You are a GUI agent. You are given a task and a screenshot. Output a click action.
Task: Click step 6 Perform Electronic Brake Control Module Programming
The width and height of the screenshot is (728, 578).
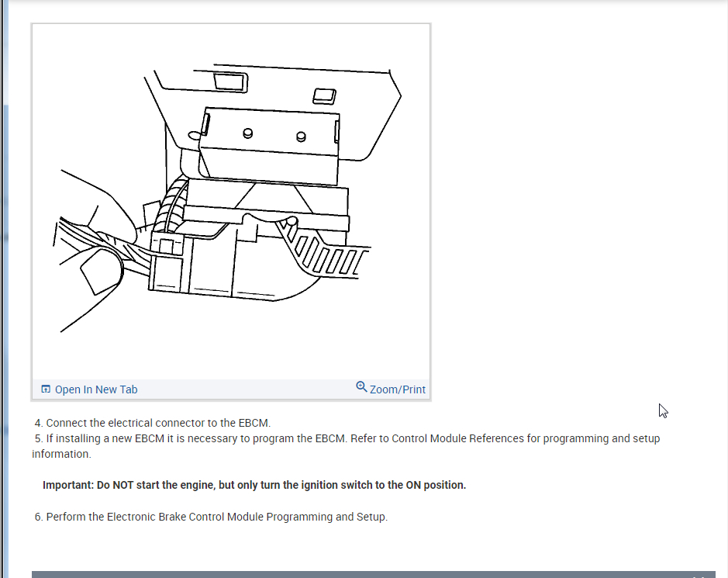[x=211, y=517]
